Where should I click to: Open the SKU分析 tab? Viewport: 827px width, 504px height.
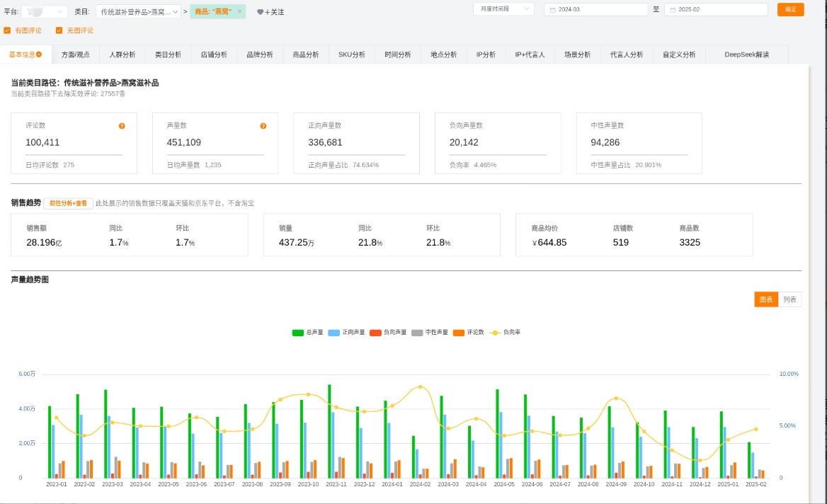pyautogui.click(x=352, y=55)
